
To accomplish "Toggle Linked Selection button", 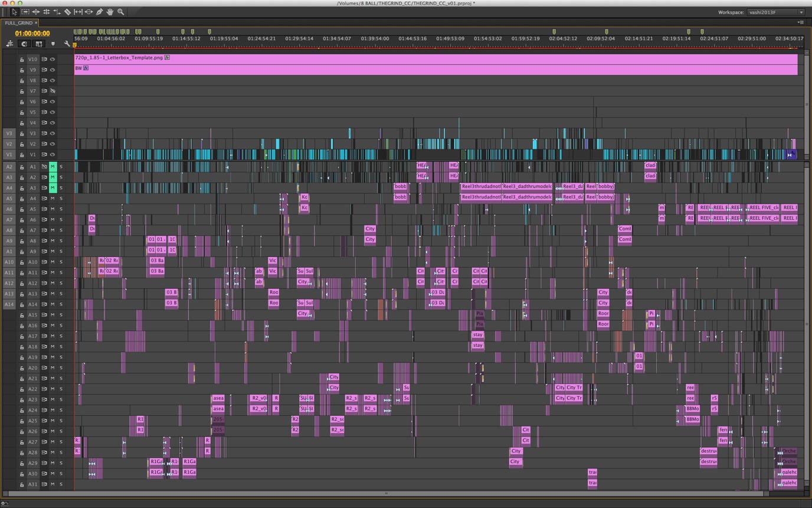I will click(x=39, y=44).
